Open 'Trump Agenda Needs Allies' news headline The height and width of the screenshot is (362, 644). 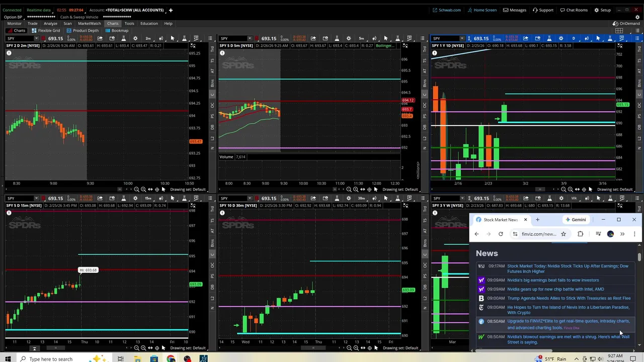[569, 298]
